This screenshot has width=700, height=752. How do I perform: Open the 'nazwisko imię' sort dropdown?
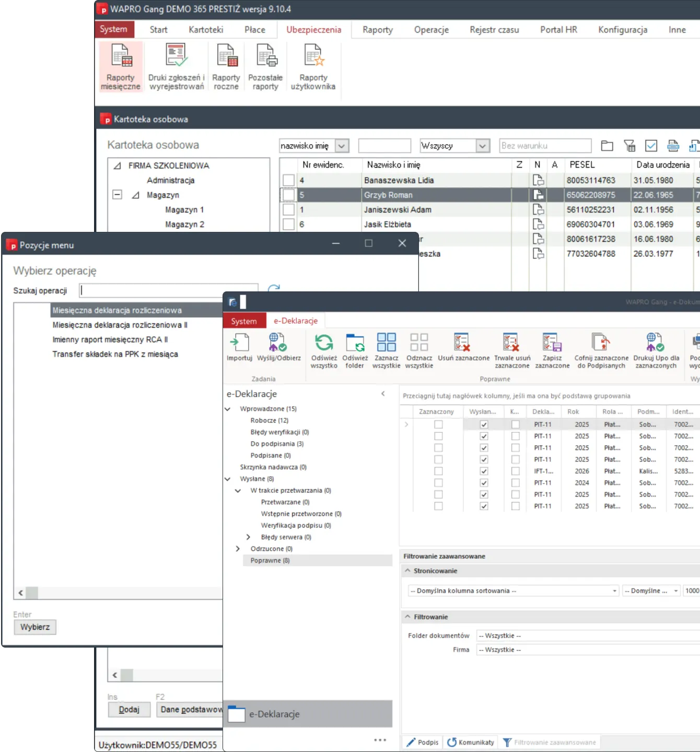(x=342, y=146)
